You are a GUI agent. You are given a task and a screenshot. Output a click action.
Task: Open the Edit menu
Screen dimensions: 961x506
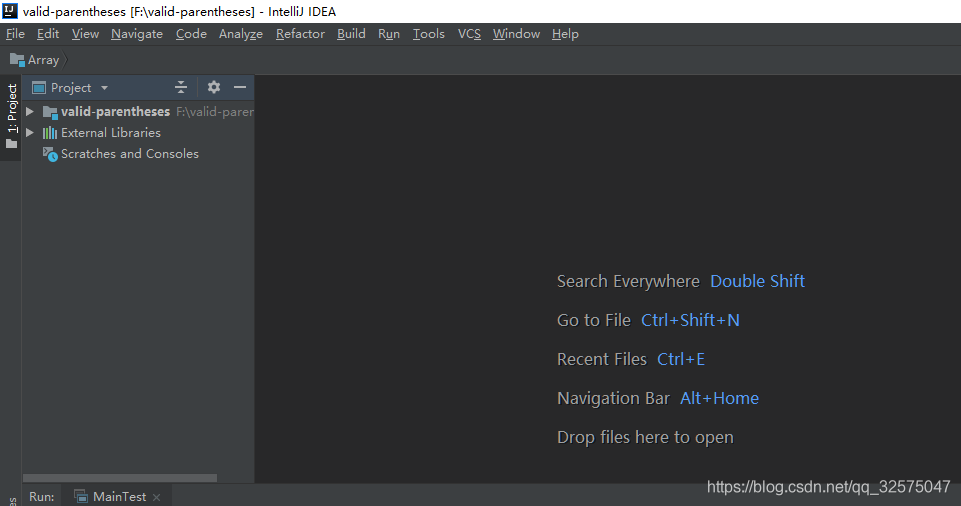point(48,34)
